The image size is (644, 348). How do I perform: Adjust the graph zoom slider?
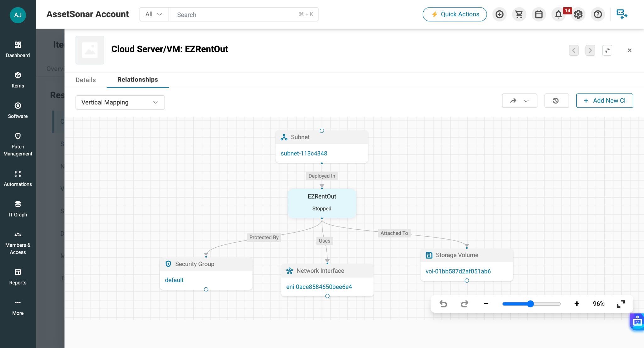point(531,304)
